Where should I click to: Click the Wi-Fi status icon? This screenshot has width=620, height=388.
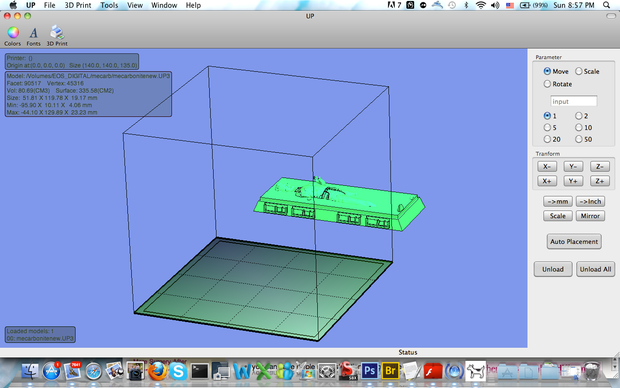point(480,5)
